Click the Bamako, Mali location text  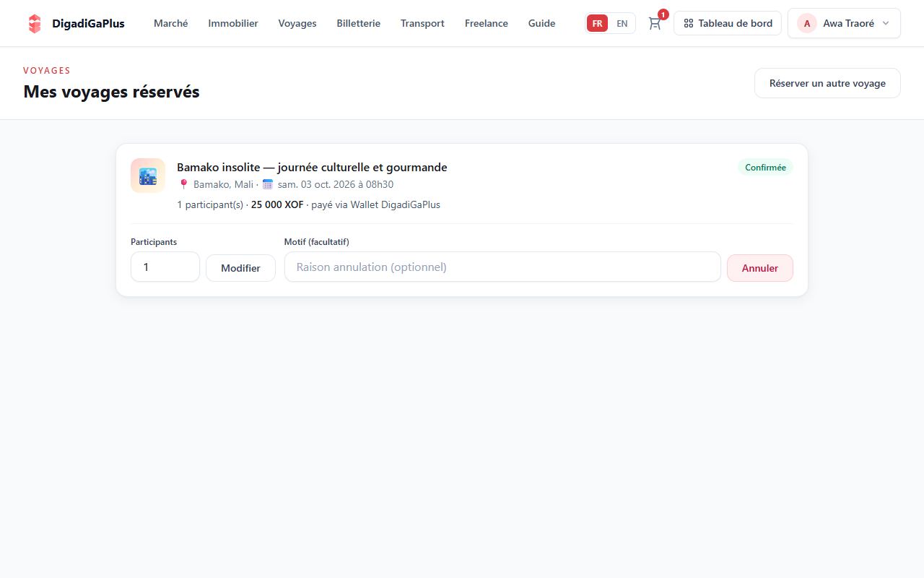pos(223,184)
